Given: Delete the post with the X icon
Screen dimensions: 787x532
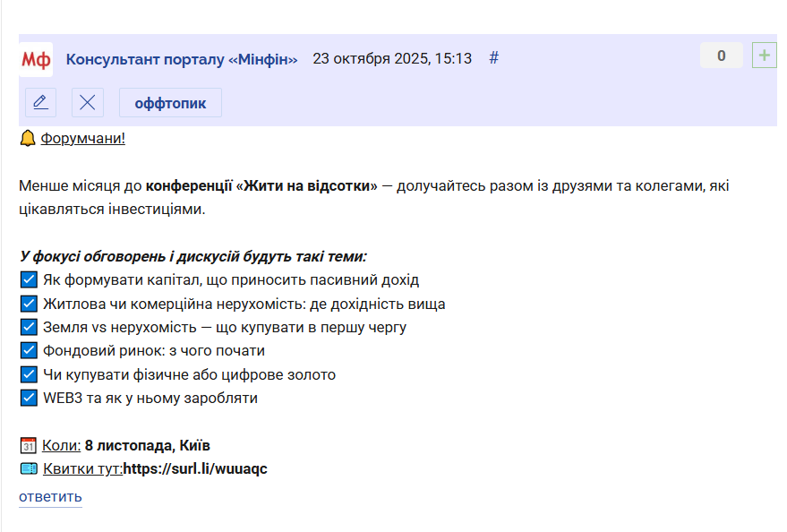Looking at the screenshot, I should click(x=88, y=103).
